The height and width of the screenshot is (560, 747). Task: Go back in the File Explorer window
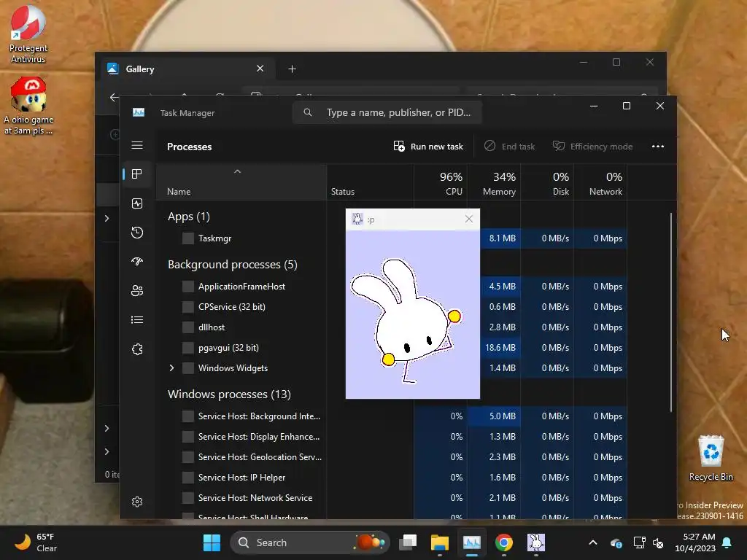click(114, 98)
